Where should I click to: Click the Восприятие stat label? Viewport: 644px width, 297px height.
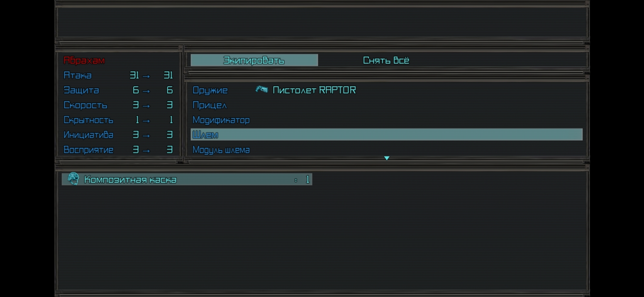(88, 150)
